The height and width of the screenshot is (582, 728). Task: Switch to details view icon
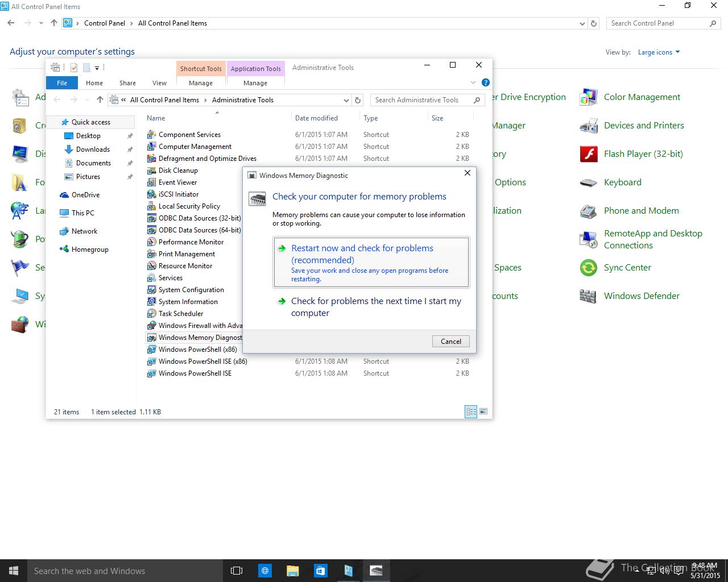[471, 411]
